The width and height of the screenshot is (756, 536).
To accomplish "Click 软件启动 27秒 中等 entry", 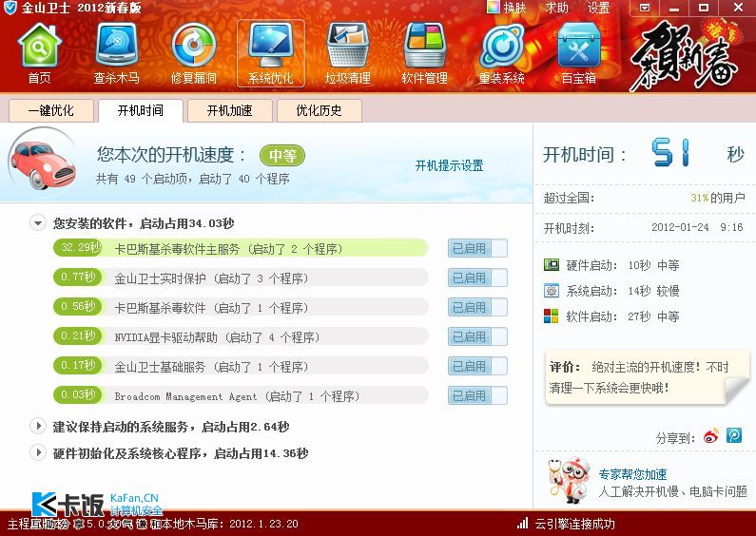I will pyautogui.click(x=612, y=316).
